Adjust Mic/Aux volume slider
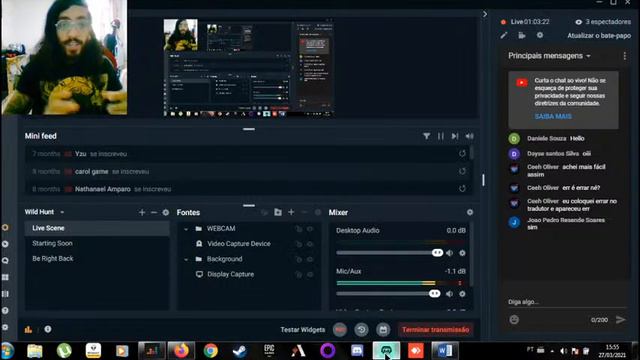The image size is (640, 360). click(x=388, y=293)
